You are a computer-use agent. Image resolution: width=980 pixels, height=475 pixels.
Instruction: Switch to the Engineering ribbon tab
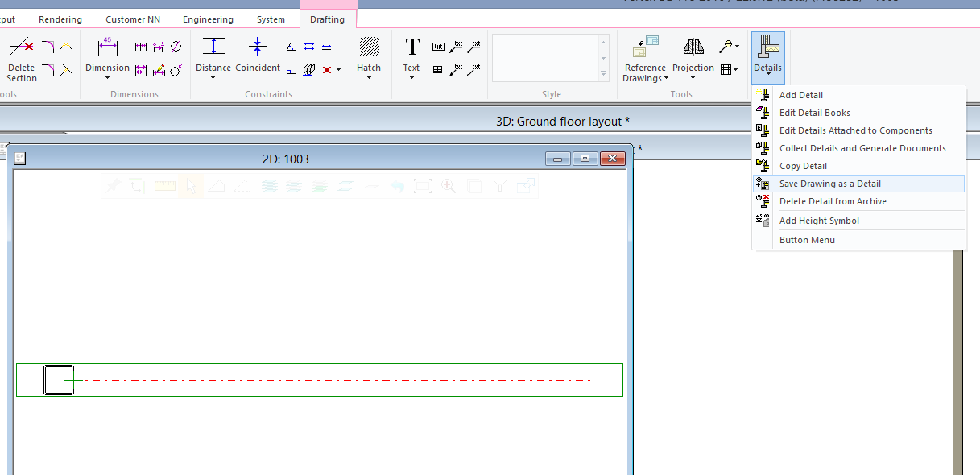[208, 19]
